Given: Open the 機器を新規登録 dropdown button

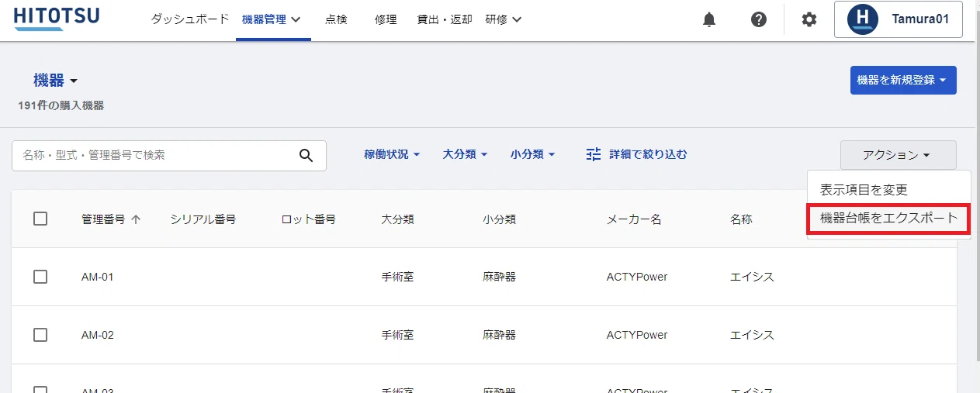Looking at the screenshot, I should pos(903,80).
